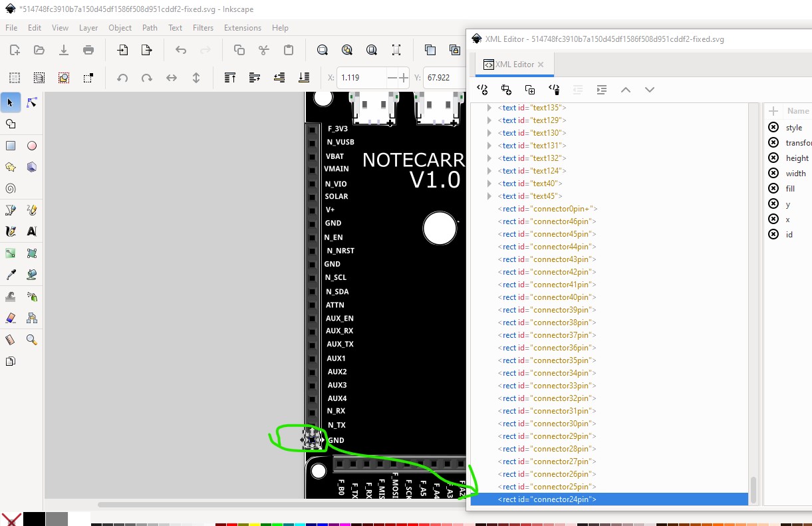Viewport: 812px width, 526px height.
Task: Select the Pen Bezier tool
Action: pyautogui.click(x=10, y=210)
